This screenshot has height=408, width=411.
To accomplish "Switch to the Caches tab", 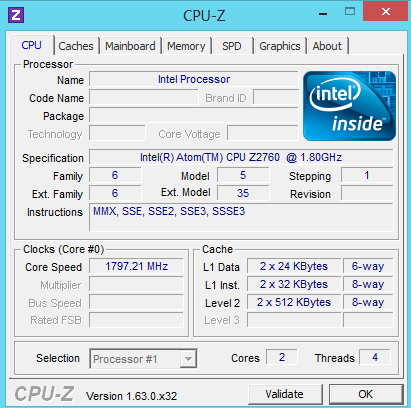I will coord(76,46).
